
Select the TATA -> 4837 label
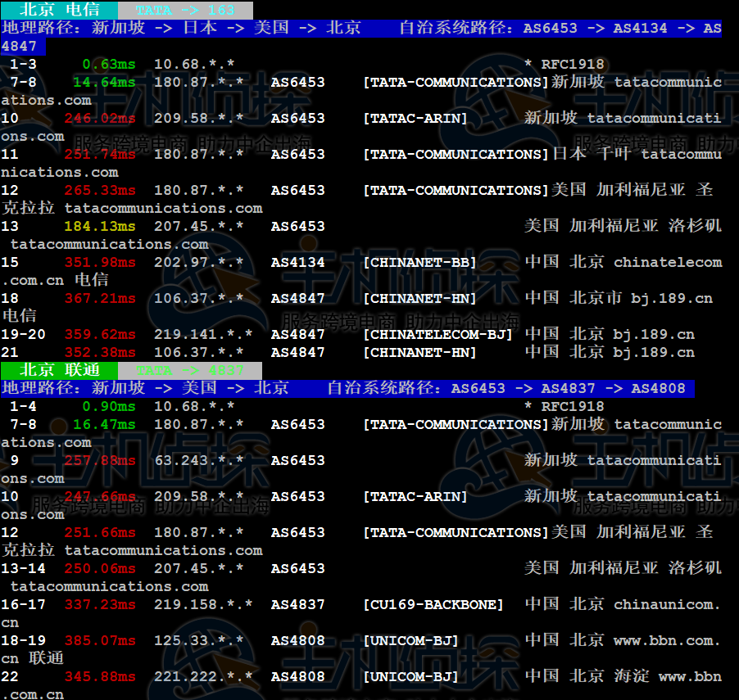click(x=190, y=370)
